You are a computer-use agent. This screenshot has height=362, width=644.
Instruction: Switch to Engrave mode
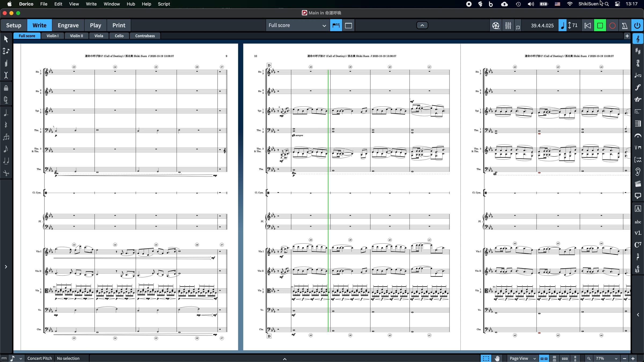click(x=68, y=25)
